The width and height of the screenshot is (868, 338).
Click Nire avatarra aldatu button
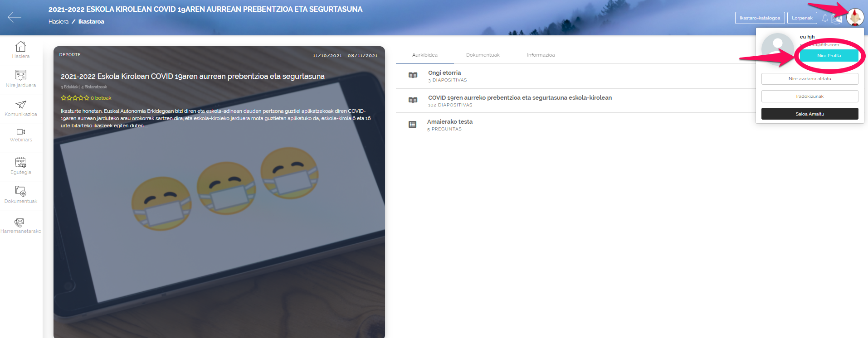(809, 79)
